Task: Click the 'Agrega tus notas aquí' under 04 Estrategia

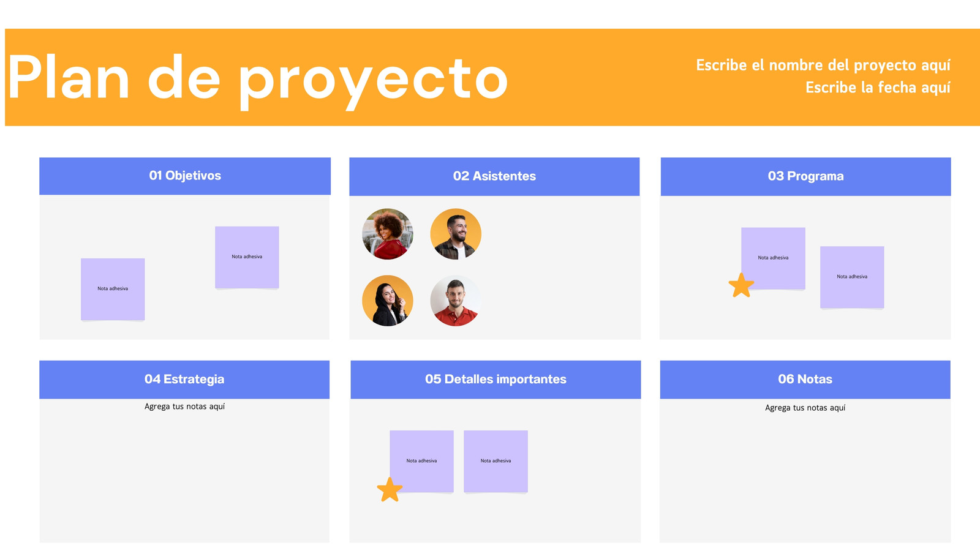Action: pos(184,407)
